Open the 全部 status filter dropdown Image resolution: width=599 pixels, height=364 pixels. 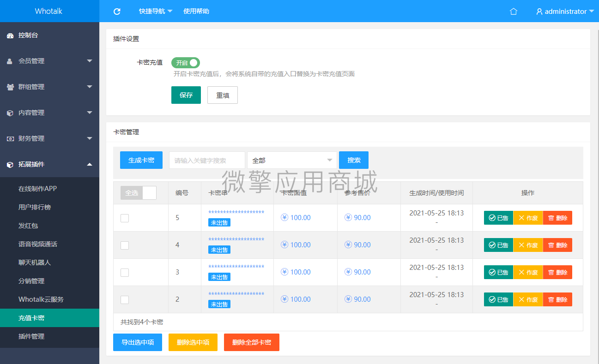point(292,160)
